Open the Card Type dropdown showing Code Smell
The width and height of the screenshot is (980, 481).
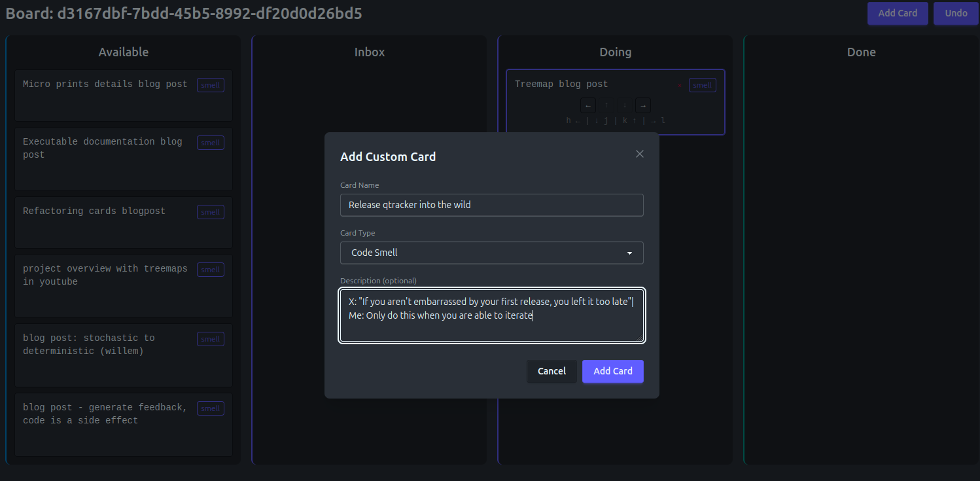[x=491, y=253]
